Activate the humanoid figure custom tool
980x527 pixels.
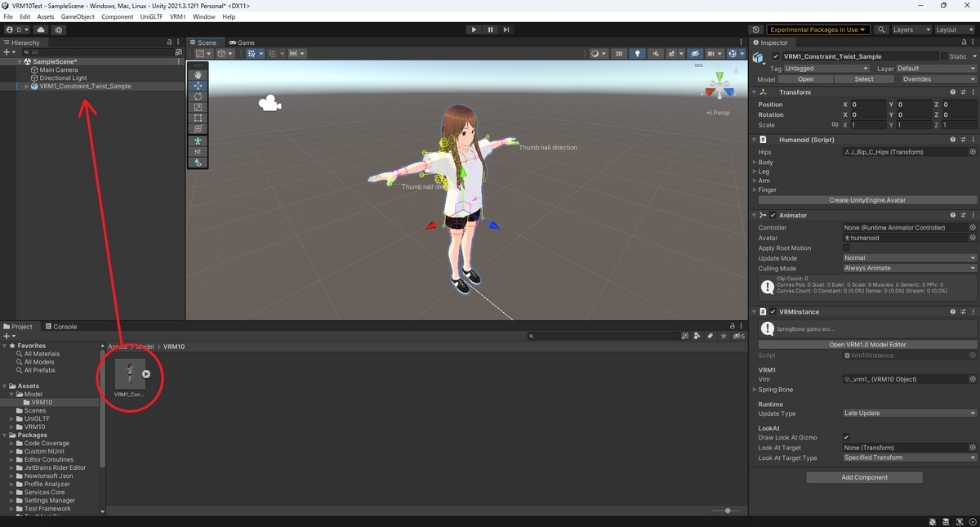tap(198, 141)
